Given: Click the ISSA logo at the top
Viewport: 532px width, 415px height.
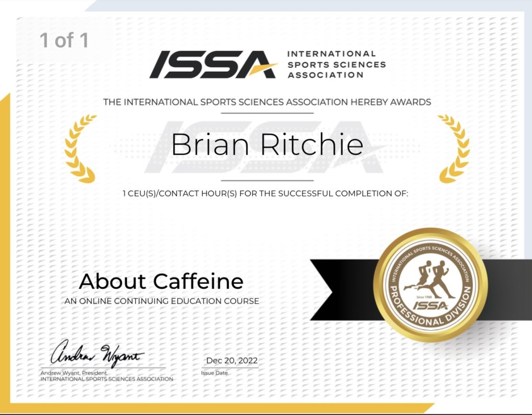Looking at the screenshot, I should point(214,65).
